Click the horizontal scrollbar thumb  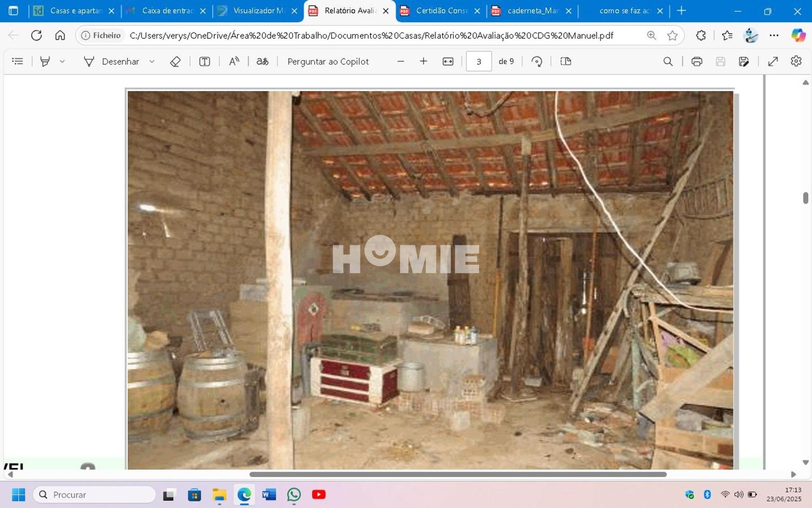458,474
